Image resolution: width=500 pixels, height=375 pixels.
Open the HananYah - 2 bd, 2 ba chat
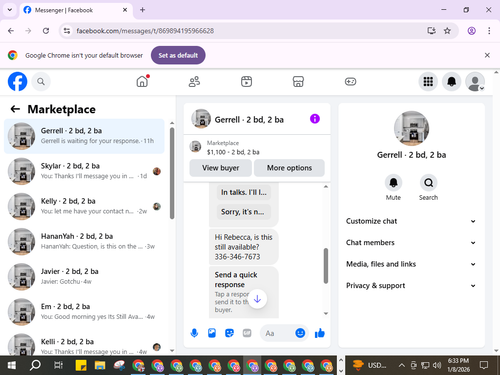pos(84,241)
